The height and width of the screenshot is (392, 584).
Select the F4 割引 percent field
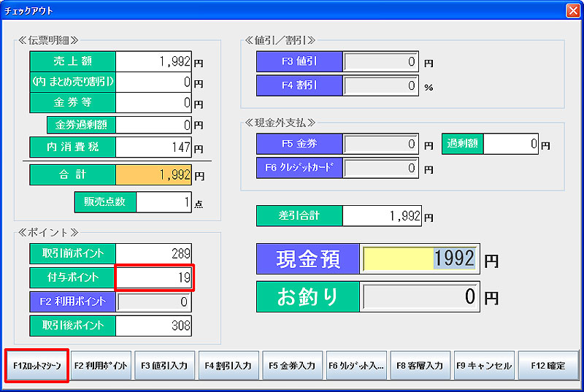click(381, 85)
